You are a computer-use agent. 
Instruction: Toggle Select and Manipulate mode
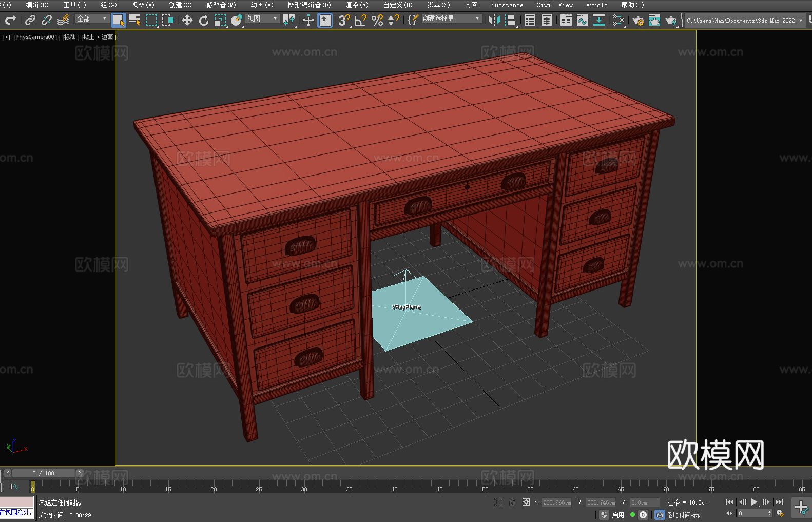(308, 20)
